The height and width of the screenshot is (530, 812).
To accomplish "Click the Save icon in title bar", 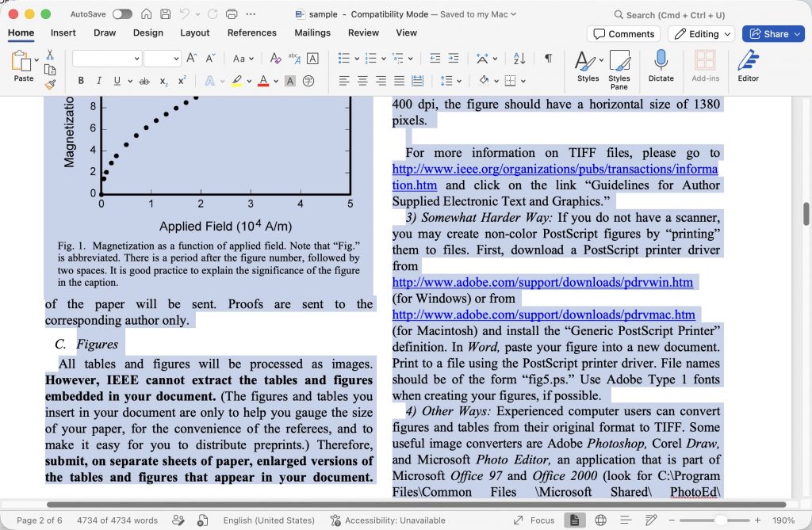I will pos(165,14).
